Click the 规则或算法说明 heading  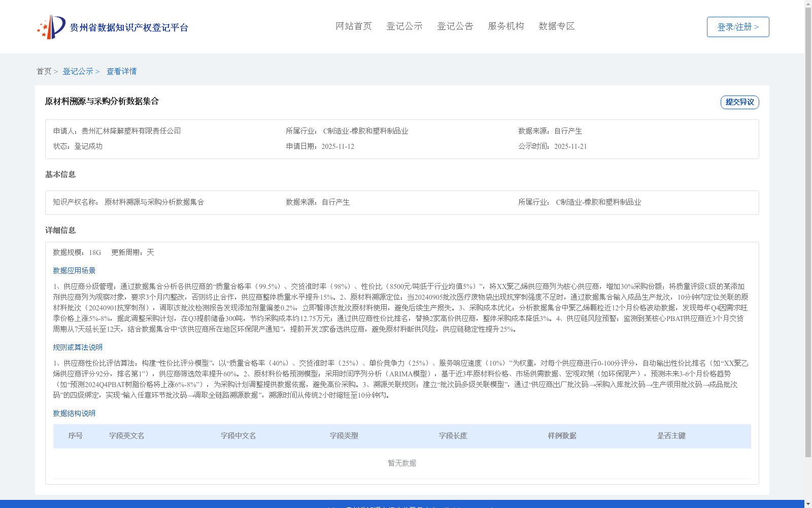click(78, 347)
